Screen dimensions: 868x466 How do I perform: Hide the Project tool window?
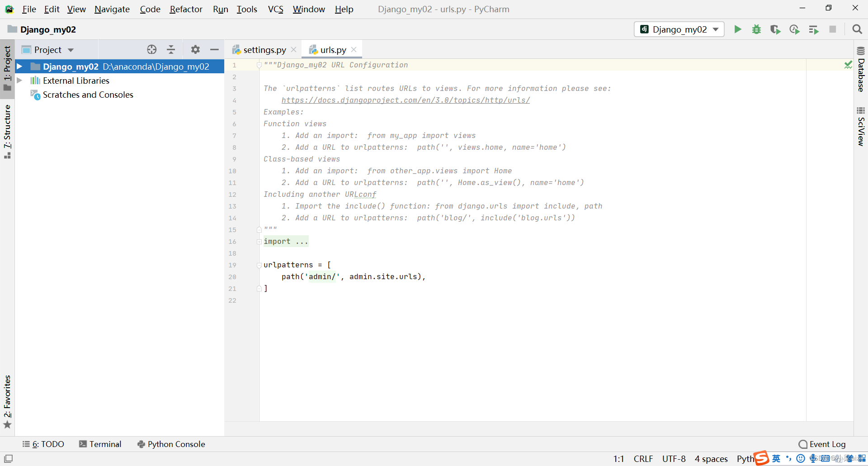coord(214,50)
